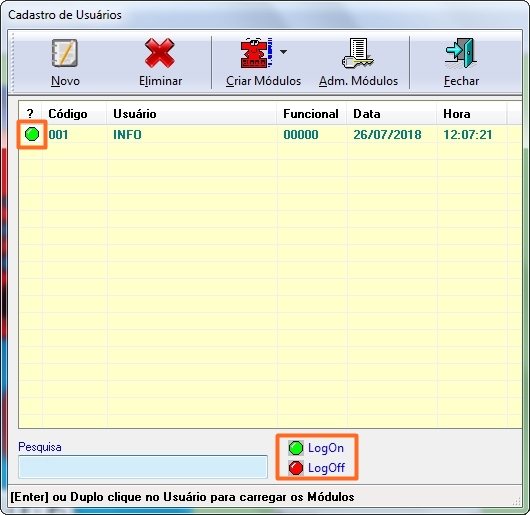Click the Fechar exit door icon

coord(461,53)
